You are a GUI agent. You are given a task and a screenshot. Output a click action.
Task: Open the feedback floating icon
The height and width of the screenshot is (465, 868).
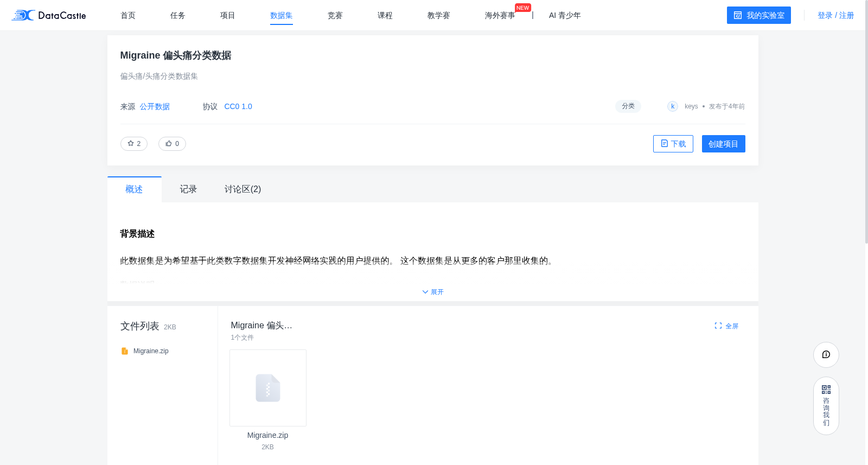click(826, 355)
